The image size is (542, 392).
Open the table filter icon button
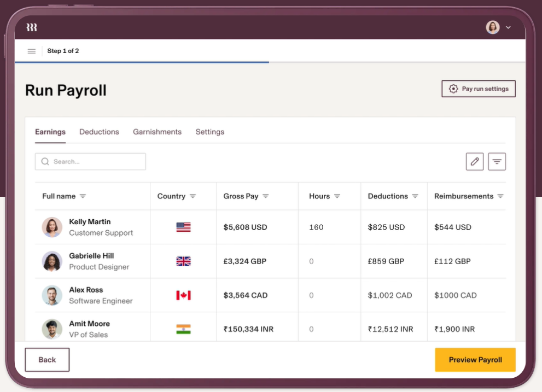497,161
